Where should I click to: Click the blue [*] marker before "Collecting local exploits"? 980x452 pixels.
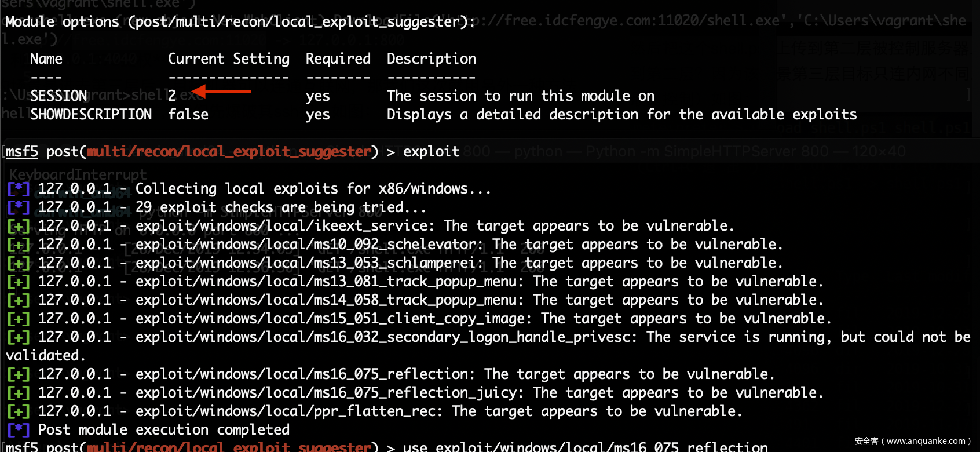point(19,189)
